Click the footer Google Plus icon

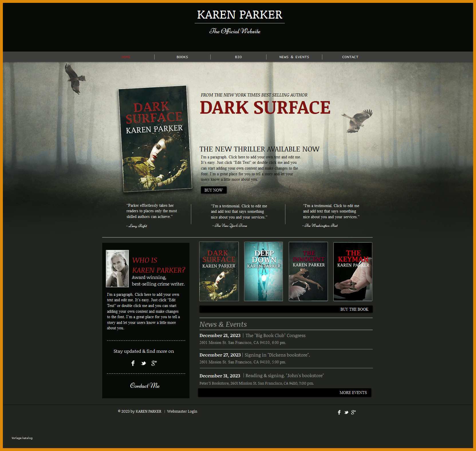click(x=353, y=412)
